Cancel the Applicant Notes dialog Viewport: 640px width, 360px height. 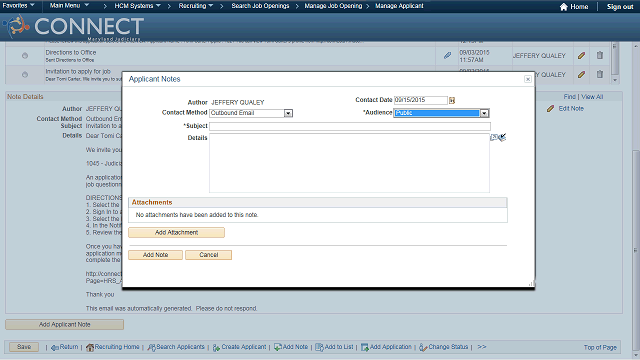point(209,255)
